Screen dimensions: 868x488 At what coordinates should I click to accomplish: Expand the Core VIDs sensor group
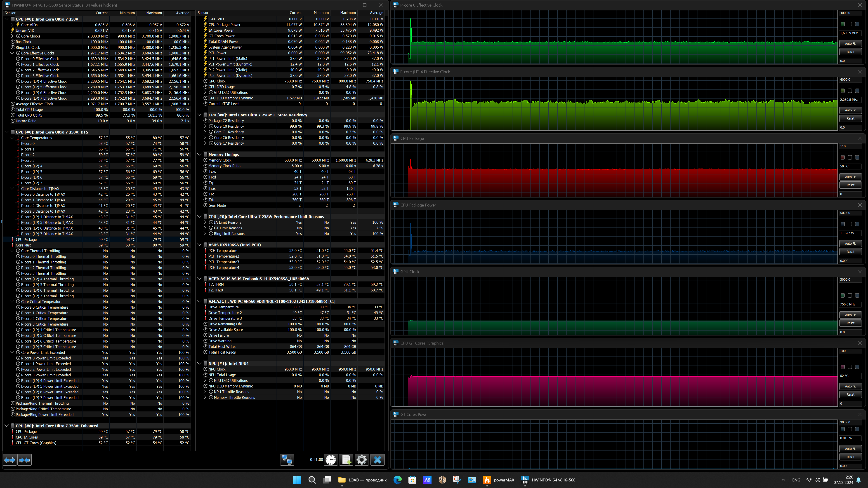12,25
